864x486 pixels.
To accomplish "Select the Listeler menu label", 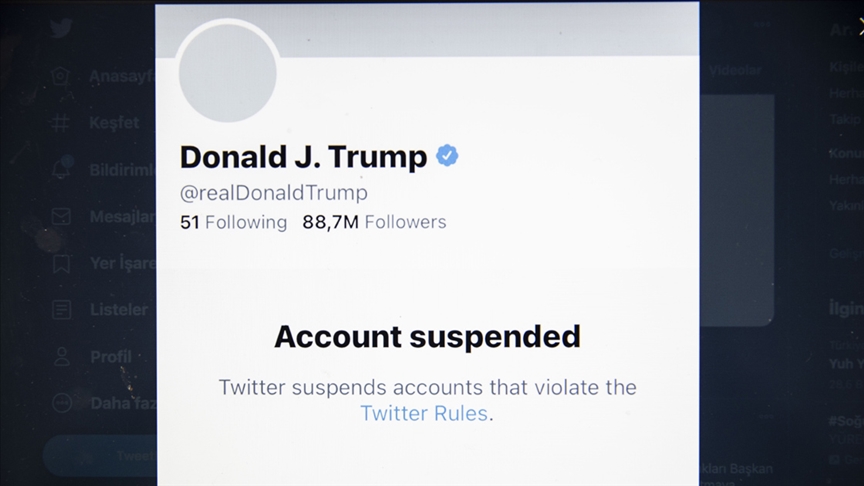I will (x=118, y=310).
